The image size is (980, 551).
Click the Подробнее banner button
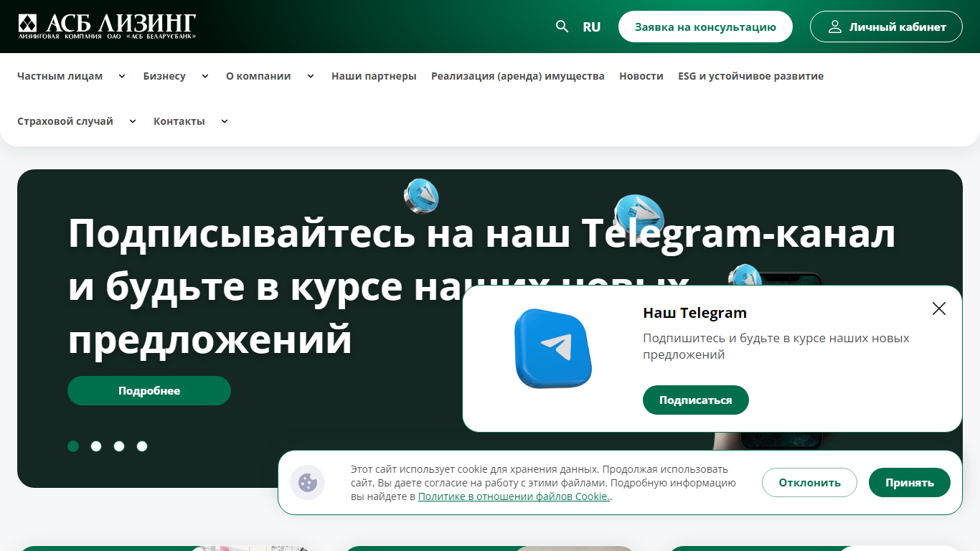(149, 391)
